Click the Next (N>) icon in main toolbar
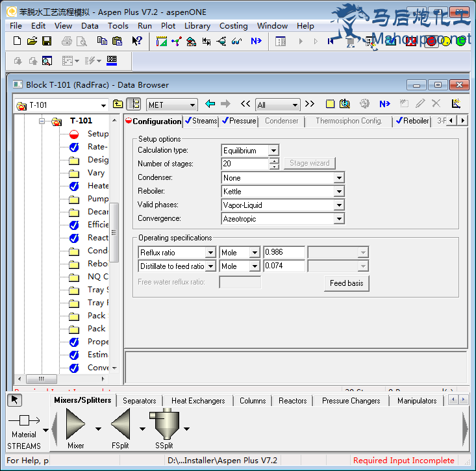The height and width of the screenshot is (471, 476). point(256,41)
